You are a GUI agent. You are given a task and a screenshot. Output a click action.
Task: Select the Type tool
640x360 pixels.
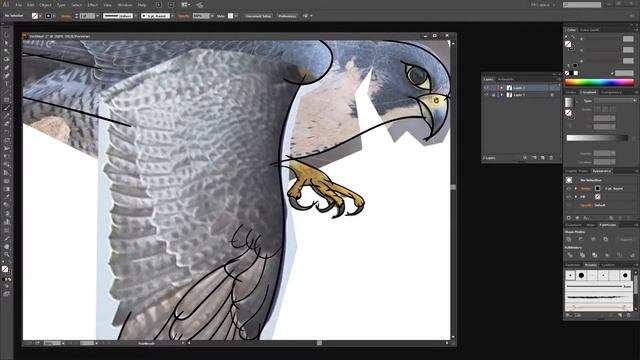(x=6, y=84)
